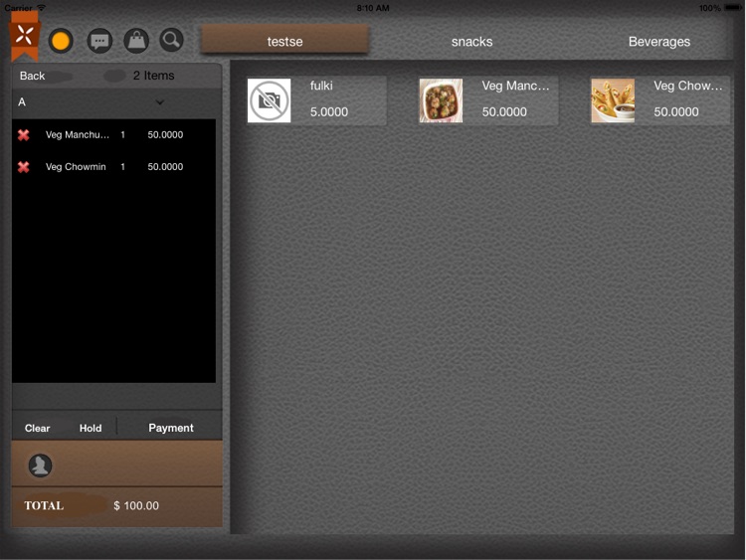This screenshot has height=560, width=746.
Task: Switch to the snacks category tab
Action: [471, 42]
